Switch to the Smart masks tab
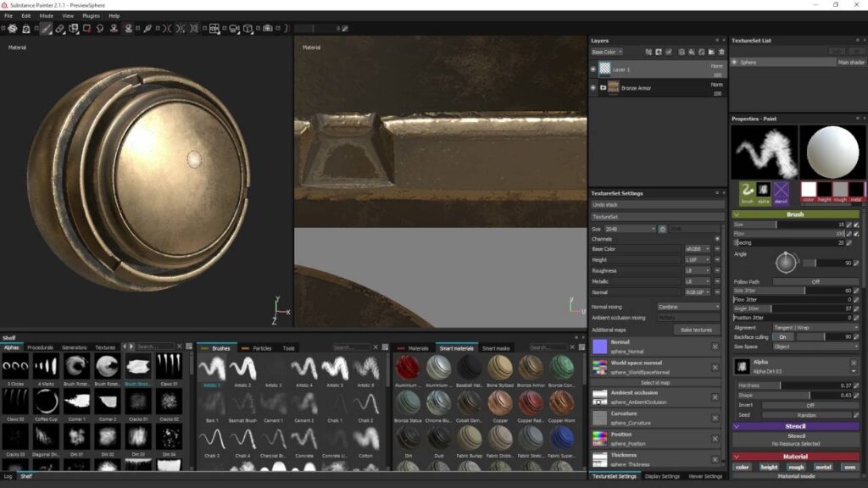Screen dimensions: 868x488 496,348
